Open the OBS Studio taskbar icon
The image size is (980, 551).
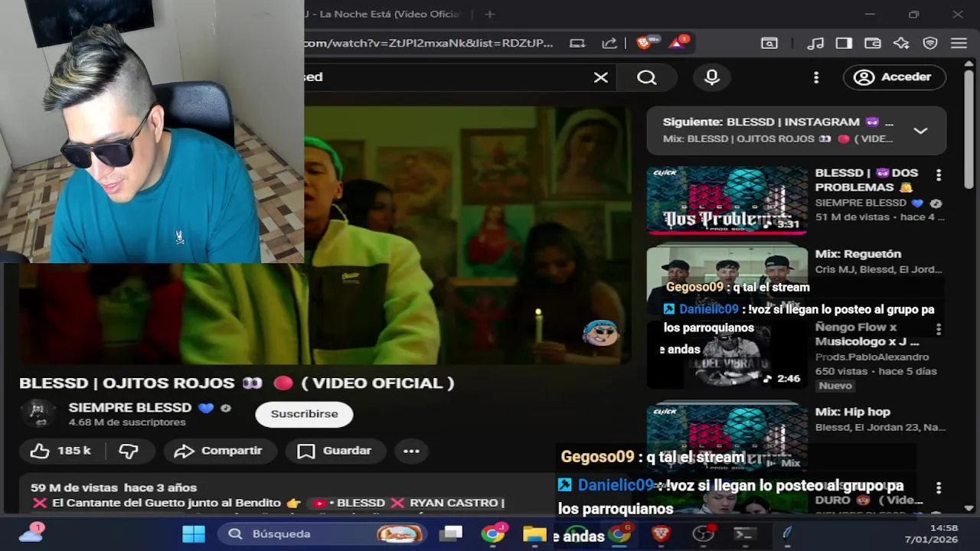click(x=703, y=533)
